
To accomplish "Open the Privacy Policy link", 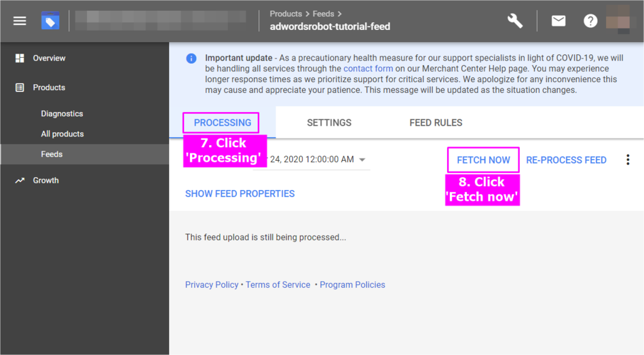I will (212, 285).
